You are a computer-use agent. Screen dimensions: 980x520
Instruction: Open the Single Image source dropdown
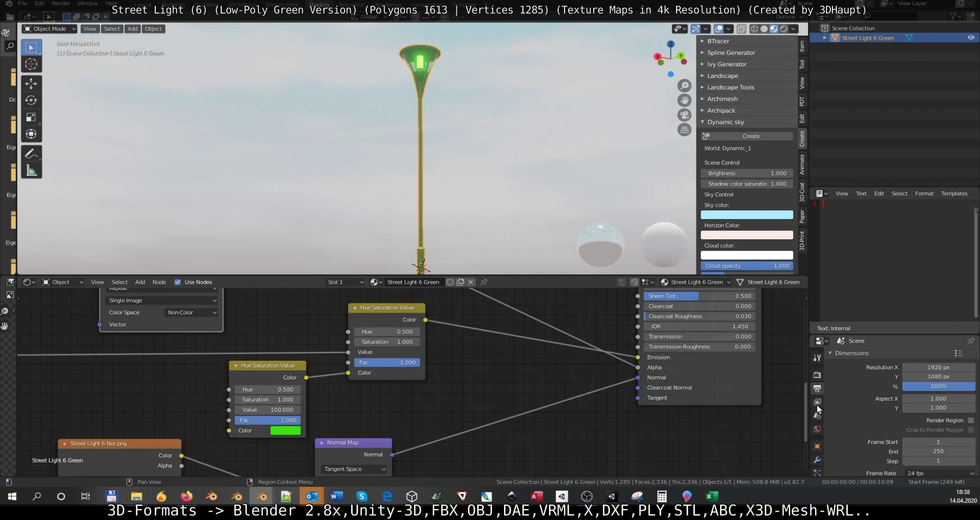point(161,300)
